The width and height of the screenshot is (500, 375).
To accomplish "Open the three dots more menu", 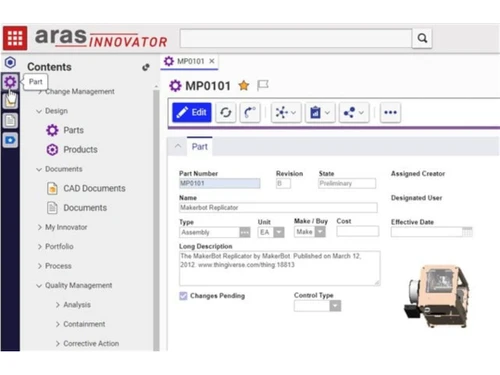I will click(x=390, y=112).
